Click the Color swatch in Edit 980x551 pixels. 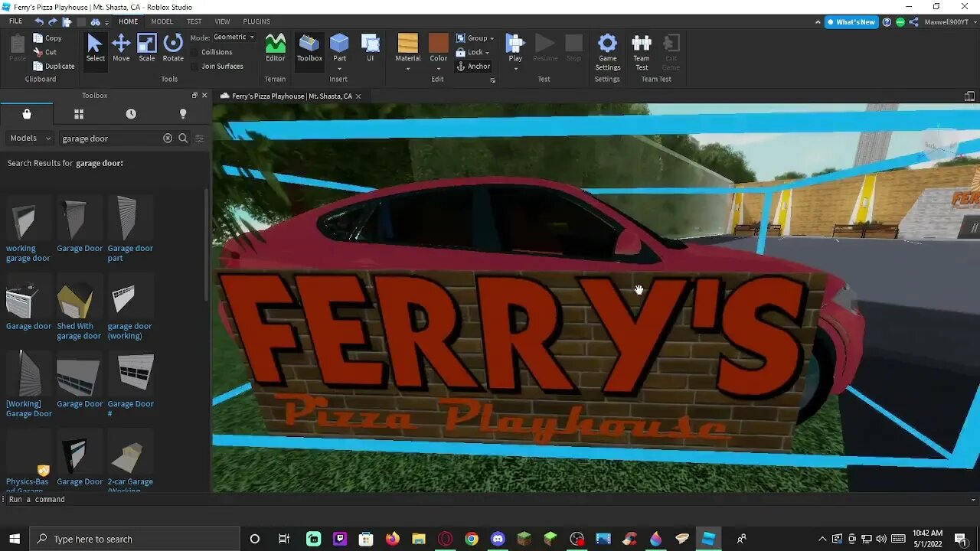click(x=439, y=44)
